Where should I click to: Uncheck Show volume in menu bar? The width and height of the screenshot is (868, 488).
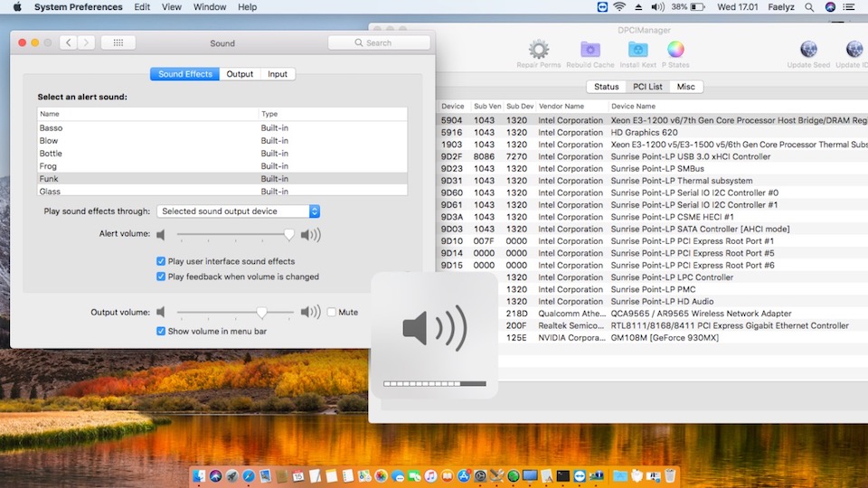[x=161, y=331]
